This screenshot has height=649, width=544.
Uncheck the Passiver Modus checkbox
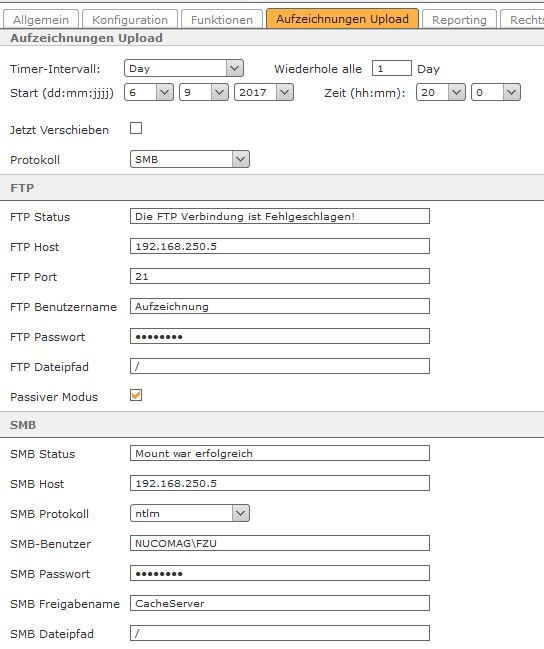(x=136, y=395)
